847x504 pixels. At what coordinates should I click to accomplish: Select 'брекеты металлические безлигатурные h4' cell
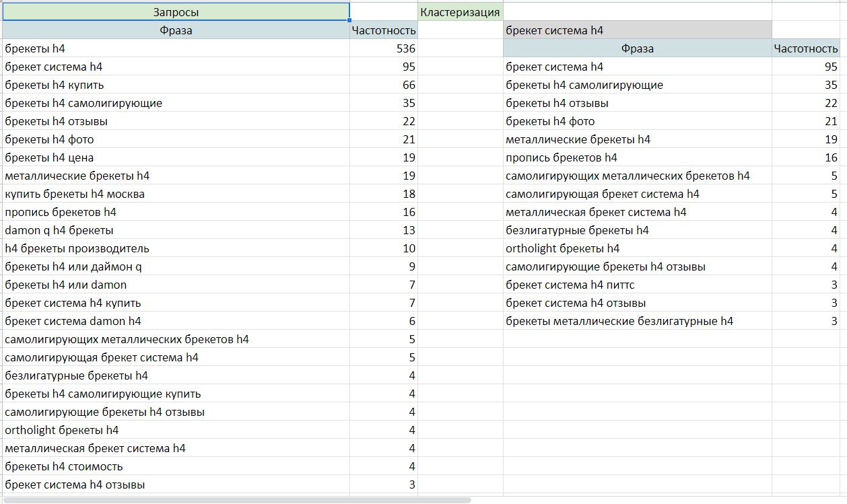(638, 321)
